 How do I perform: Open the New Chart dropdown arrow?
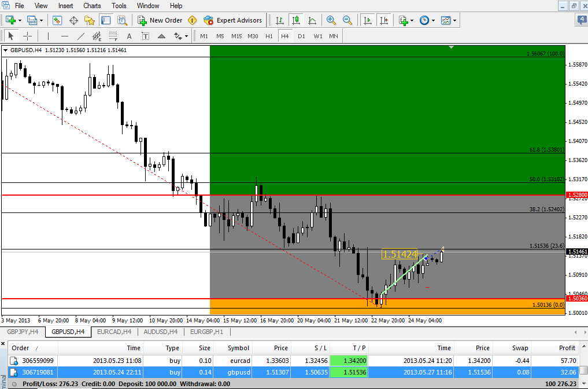click(x=20, y=20)
